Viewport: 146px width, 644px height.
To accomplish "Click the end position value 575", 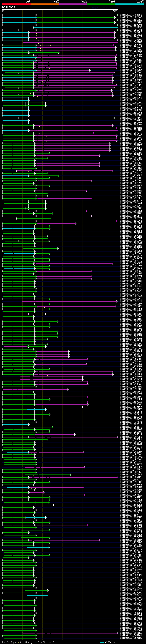I will point(115,11).
